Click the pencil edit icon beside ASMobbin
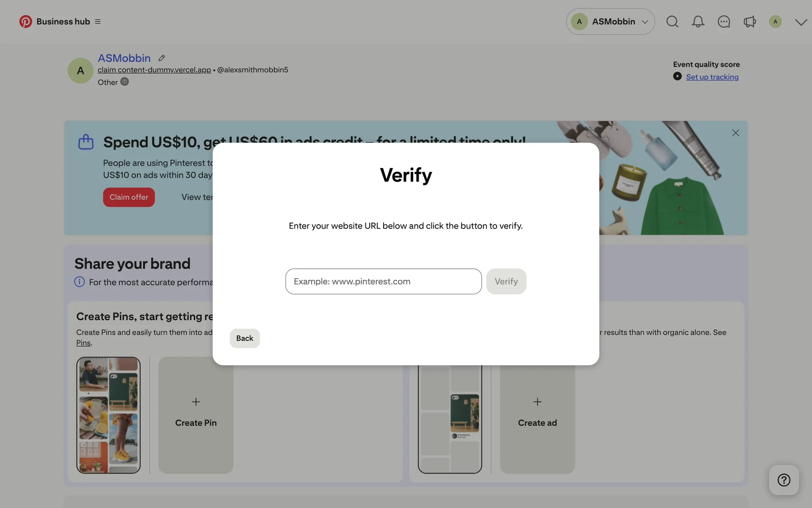Viewport: 812px width, 508px height. 162,58
